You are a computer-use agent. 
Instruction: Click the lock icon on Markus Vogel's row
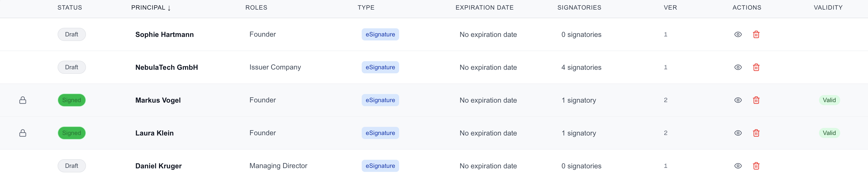pyautogui.click(x=23, y=100)
